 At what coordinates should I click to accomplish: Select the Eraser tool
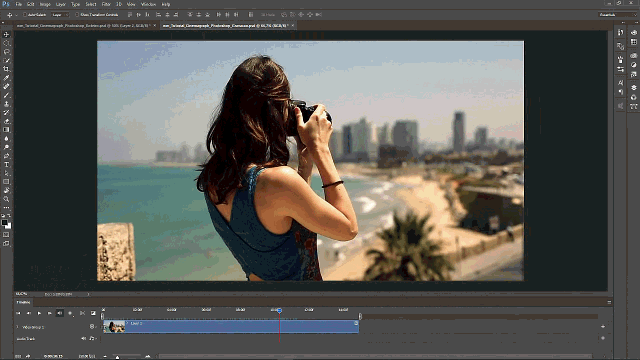[6, 121]
